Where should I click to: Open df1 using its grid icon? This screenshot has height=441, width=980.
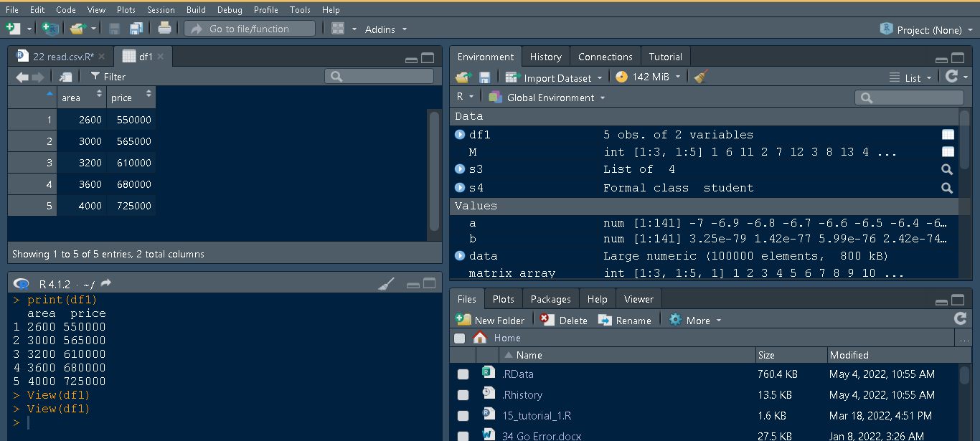(x=948, y=134)
